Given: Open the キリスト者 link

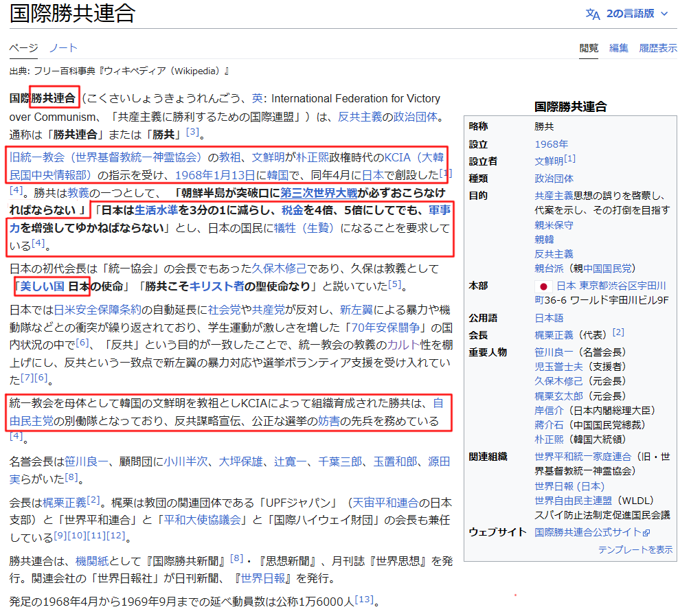Looking at the screenshot, I should 216,286.
